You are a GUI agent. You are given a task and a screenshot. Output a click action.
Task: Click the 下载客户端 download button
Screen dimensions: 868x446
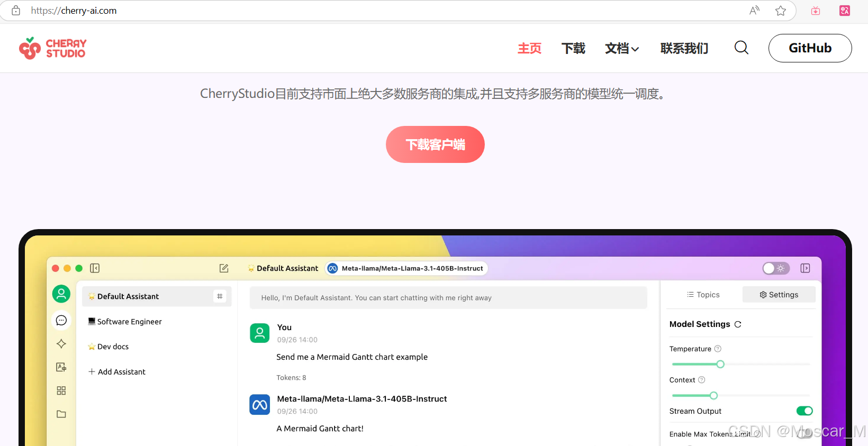point(435,144)
